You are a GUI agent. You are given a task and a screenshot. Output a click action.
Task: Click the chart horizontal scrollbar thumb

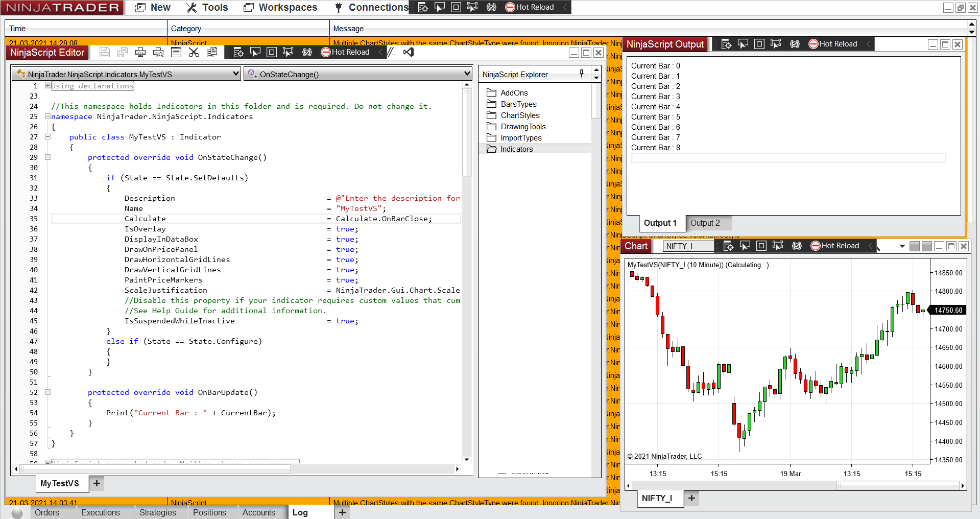[x=898, y=486]
